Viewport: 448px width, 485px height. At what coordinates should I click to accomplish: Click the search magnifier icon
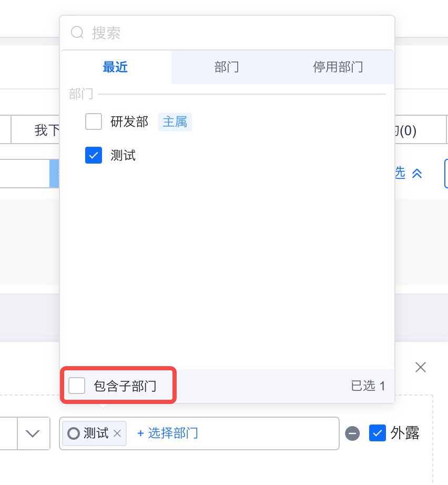(77, 32)
